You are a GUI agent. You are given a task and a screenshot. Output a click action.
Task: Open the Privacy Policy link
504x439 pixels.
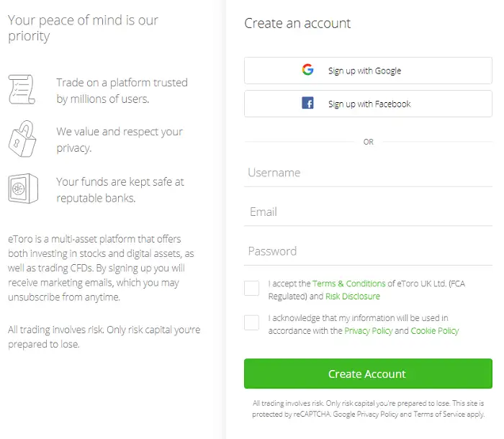[x=368, y=331]
